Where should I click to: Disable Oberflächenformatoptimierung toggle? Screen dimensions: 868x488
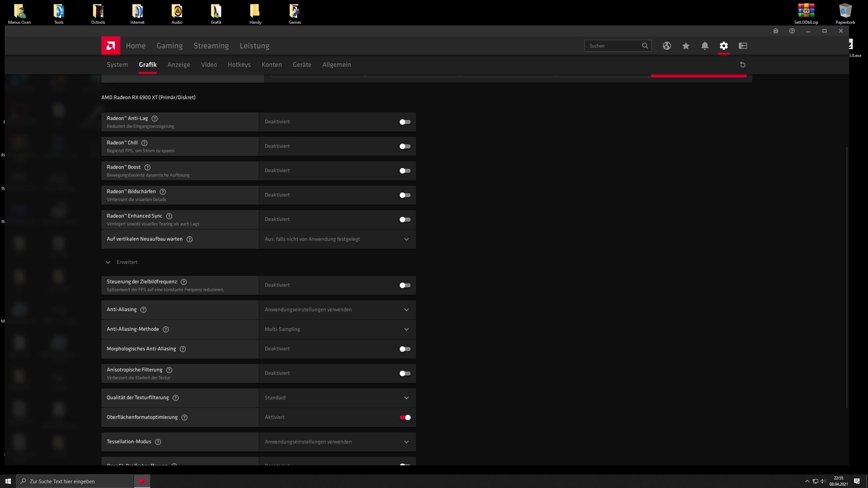405,418
